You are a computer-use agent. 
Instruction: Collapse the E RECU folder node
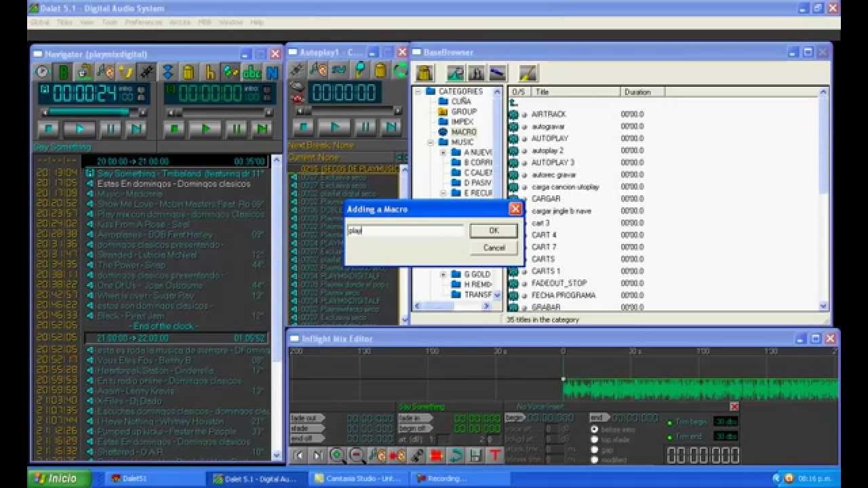coord(443,193)
